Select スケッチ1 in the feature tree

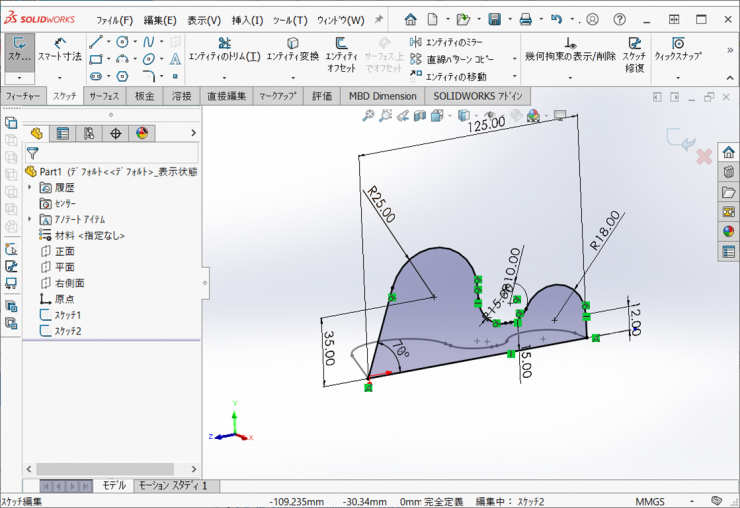tap(67, 315)
